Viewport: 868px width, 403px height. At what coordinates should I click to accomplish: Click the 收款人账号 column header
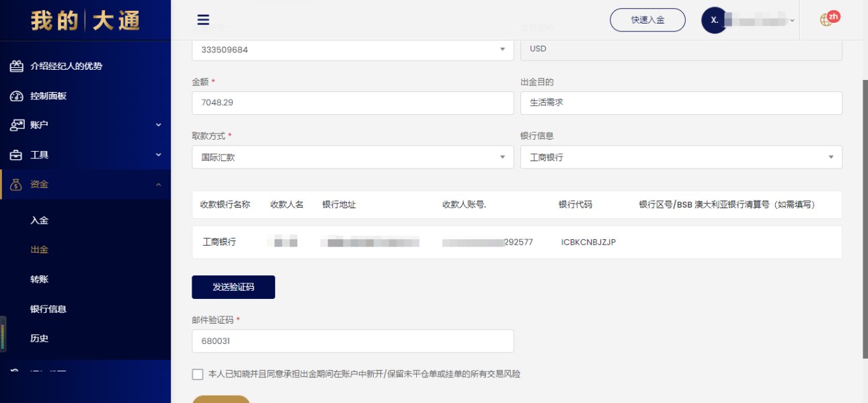point(464,204)
